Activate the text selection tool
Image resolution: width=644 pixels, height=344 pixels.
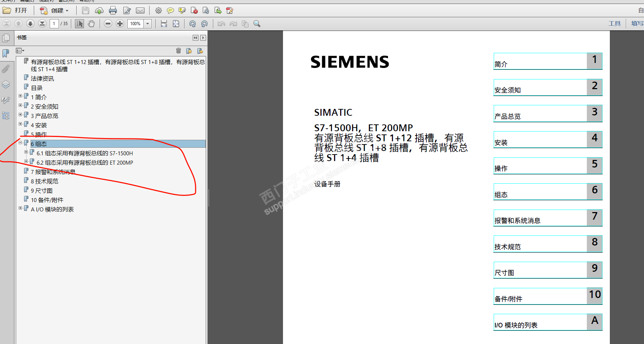(x=79, y=24)
